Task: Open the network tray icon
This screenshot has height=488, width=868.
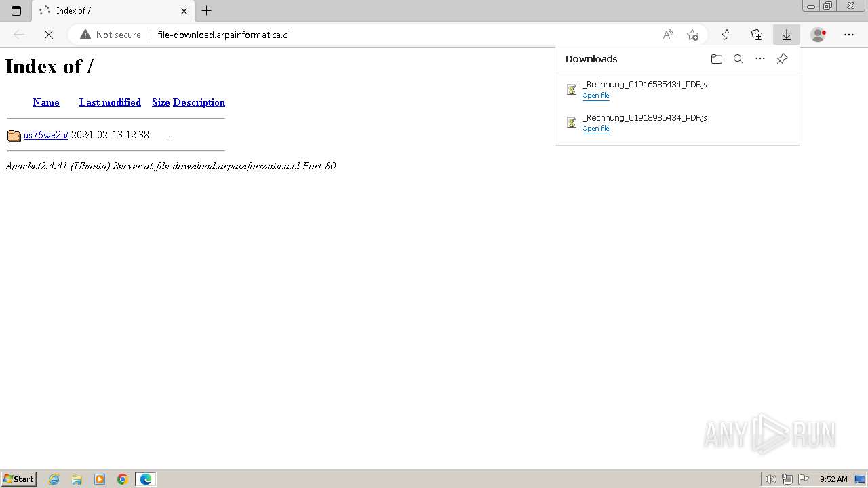Action: 787,479
